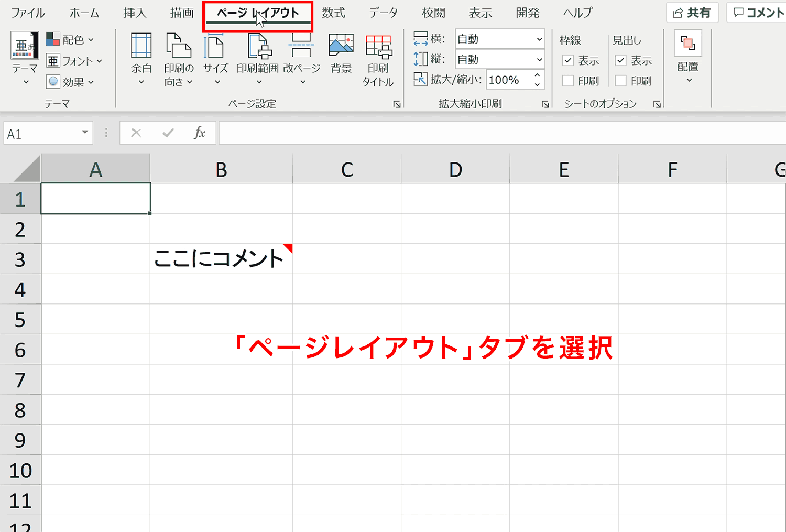Switch to the ホーム tab
The height and width of the screenshot is (532, 786).
(x=84, y=13)
